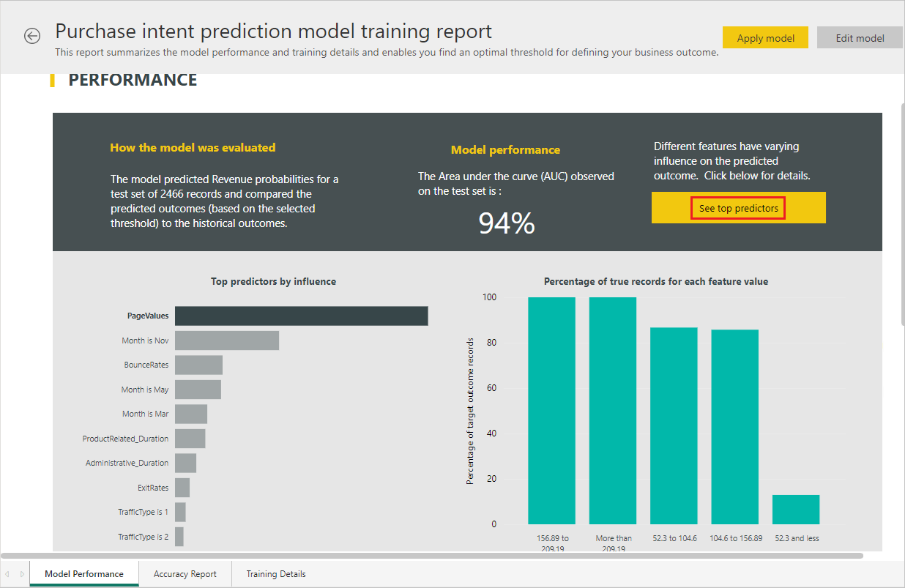Select the Administrative_Duration predictor bar
Viewport: 905px width, 588px height.
[185, 463]
